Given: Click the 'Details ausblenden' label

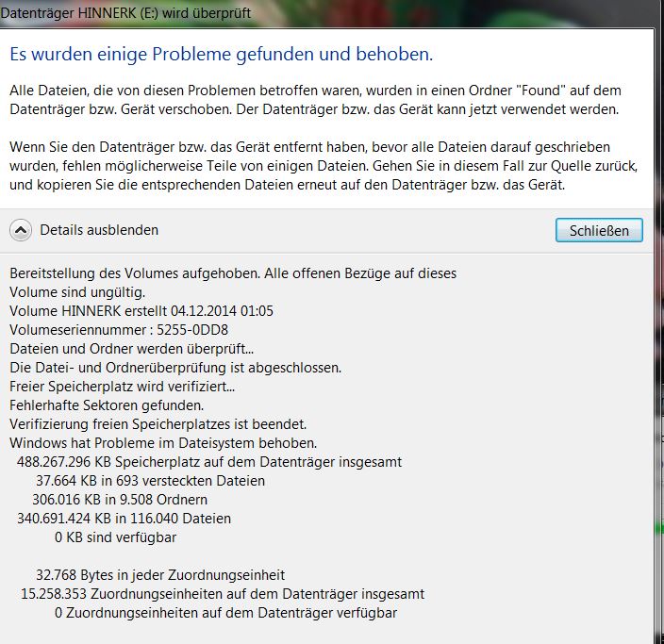Looking at the screenshot, I should pos(99,230).
